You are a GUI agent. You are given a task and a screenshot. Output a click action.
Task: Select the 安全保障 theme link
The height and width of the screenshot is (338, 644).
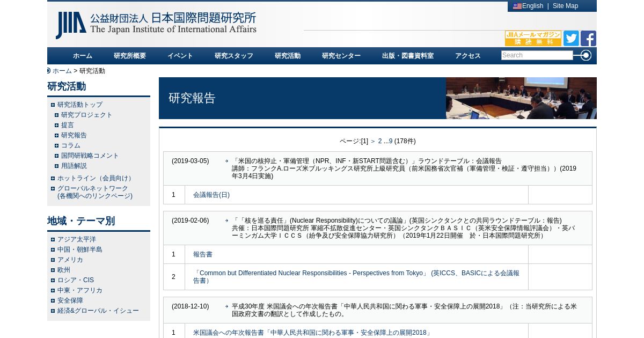(x=70, y=300)
